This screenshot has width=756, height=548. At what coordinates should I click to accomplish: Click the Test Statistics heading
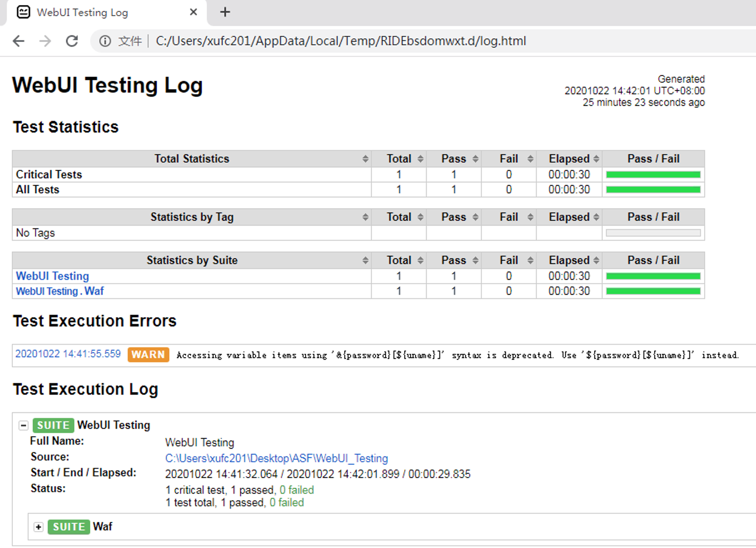[x=66, y=127]
